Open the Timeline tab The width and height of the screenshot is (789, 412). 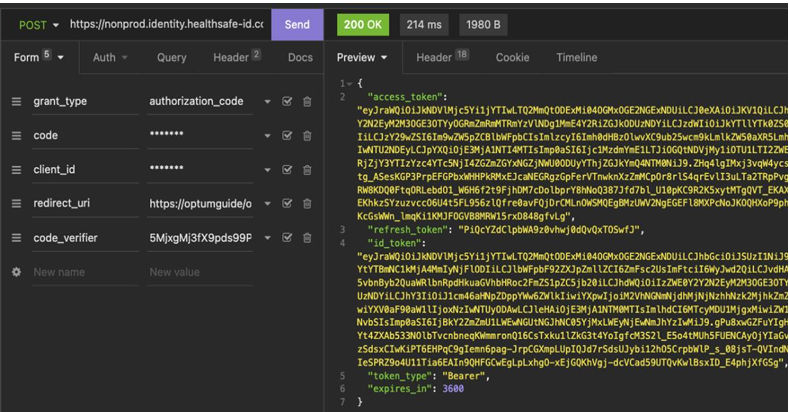point(577,57)
